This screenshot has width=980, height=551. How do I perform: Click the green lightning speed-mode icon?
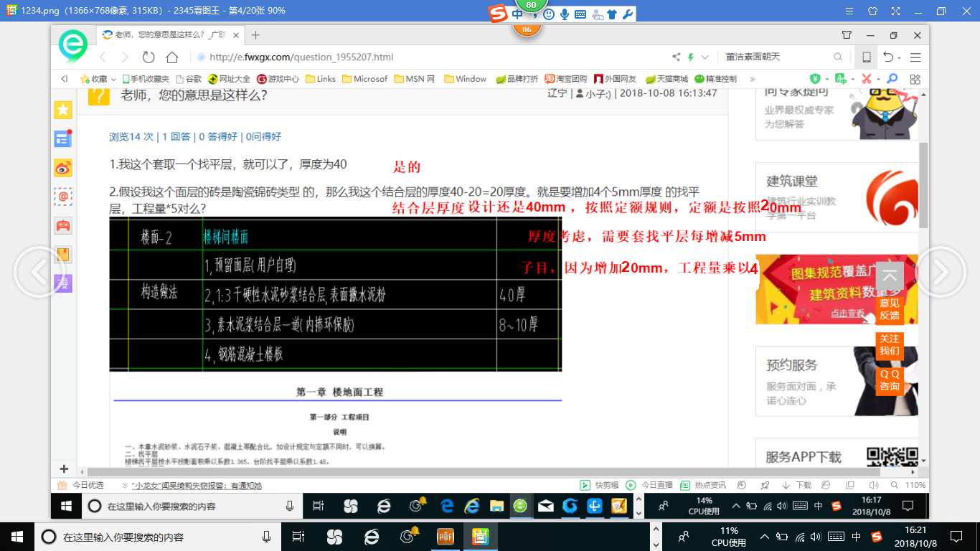pyautogui.click(x=691, y=57)
